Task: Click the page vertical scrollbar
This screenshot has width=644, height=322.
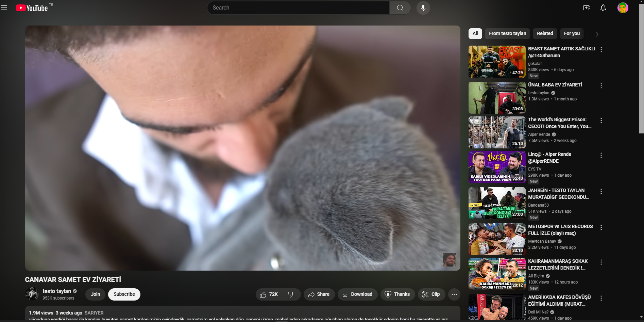Action: pos(641,68)
